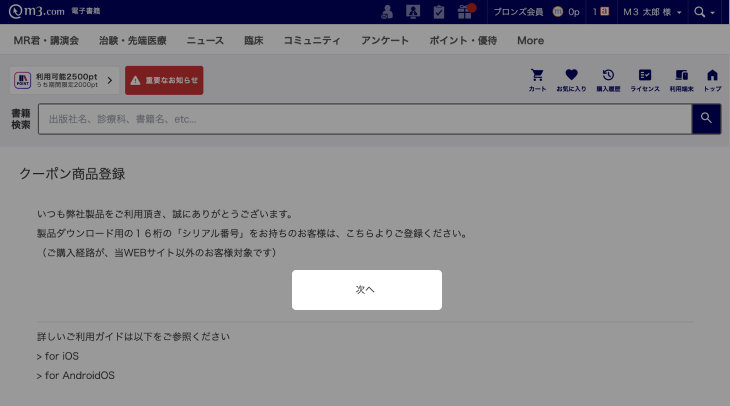Image resolution: width=730 pixels, height=406 pixels.
Task: Open the gift icon with notification badge
Action: [x=466, y=12]
